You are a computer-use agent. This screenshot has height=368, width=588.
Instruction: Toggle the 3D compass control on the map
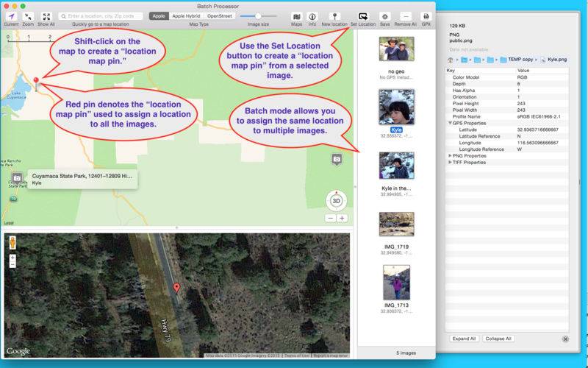pyautogui.click(x=337, y=201)
